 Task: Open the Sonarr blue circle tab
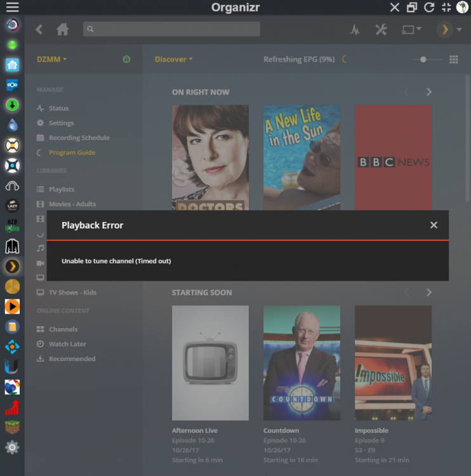12,166
